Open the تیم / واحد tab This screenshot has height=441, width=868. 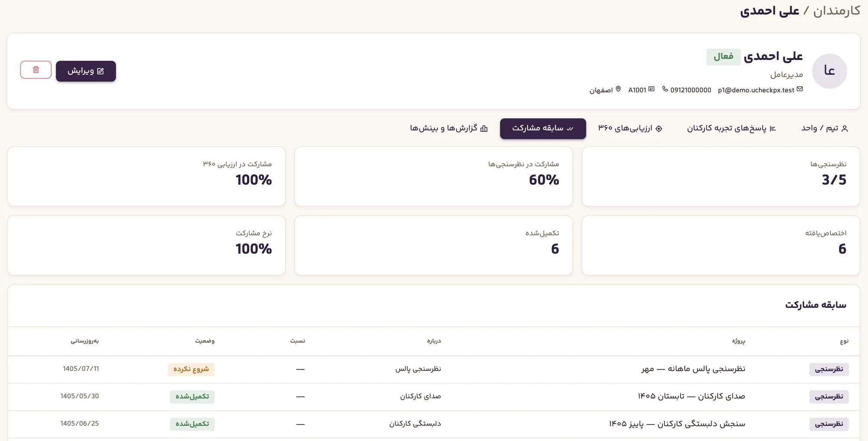(825, 128)
